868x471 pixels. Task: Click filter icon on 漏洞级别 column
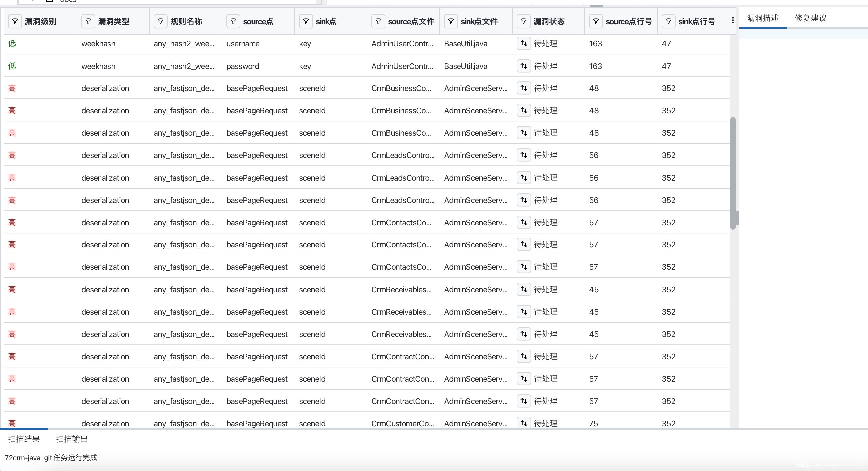(x=15, y=21)
